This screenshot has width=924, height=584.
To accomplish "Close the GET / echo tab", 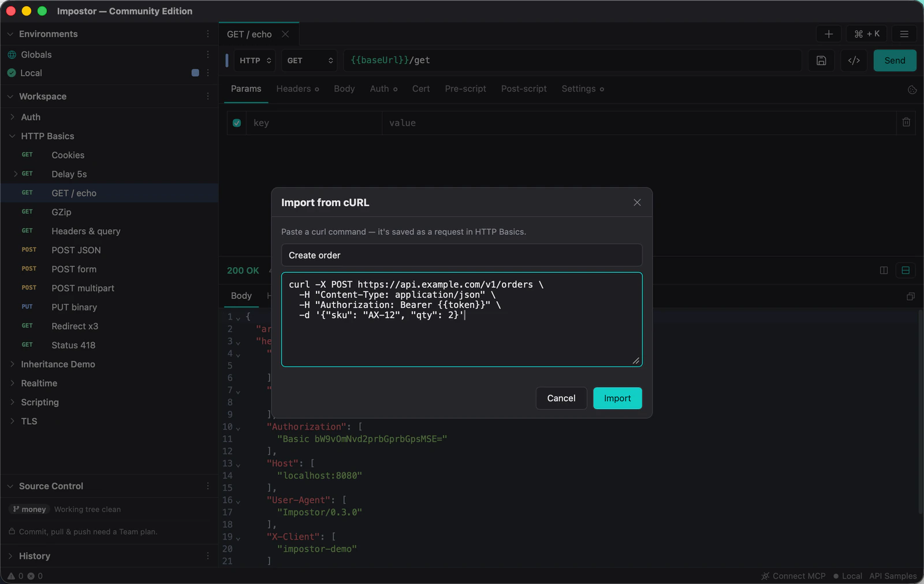I will pyautogui.click(x=285, y=34).
